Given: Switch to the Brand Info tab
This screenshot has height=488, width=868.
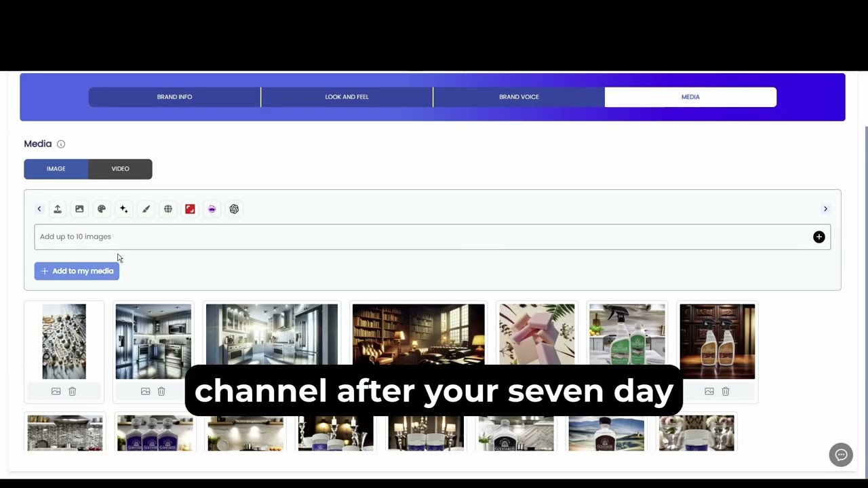Looking at the screenshot, I should 174,97.
